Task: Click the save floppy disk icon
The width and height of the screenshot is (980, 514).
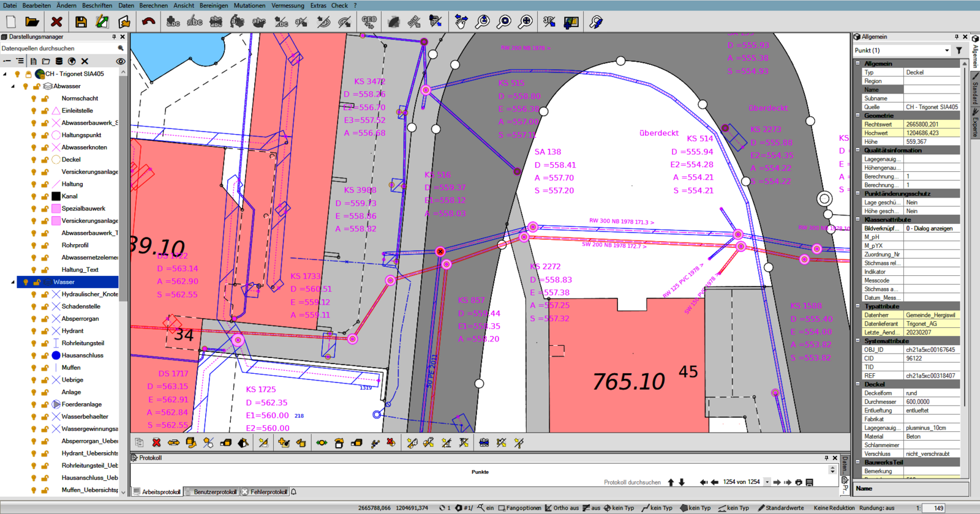Action: [81, 22]
